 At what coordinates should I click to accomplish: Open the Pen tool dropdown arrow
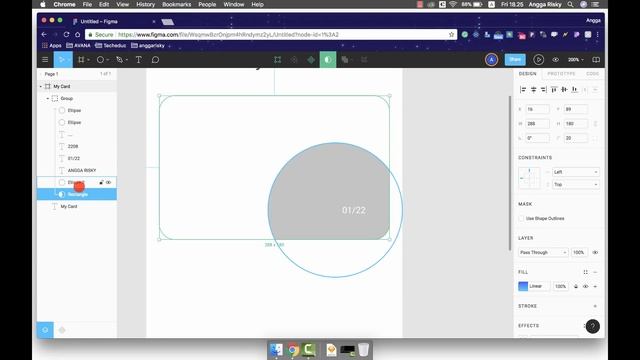click(127, 60)
